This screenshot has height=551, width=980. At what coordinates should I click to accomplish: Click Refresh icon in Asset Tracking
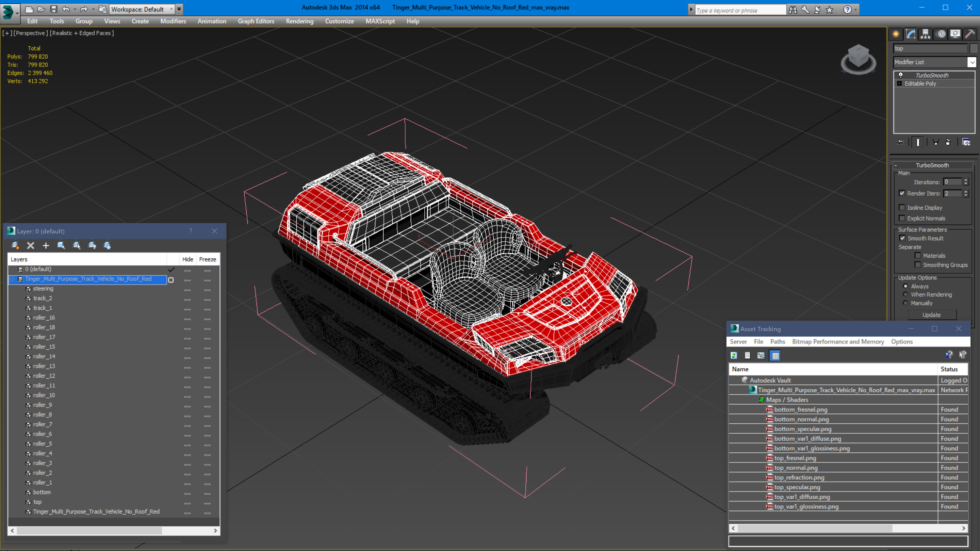click(x=734, y=355)
